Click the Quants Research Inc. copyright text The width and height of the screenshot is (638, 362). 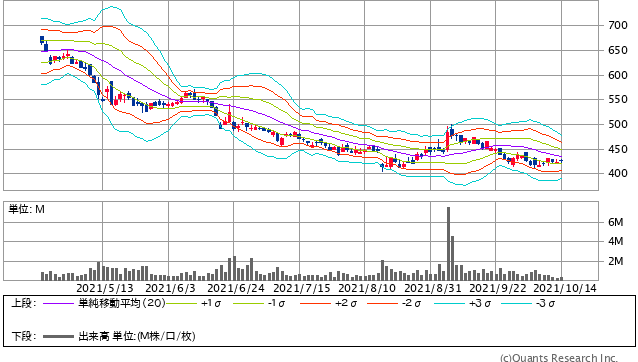pyautogui.click(x=559, y=358)
